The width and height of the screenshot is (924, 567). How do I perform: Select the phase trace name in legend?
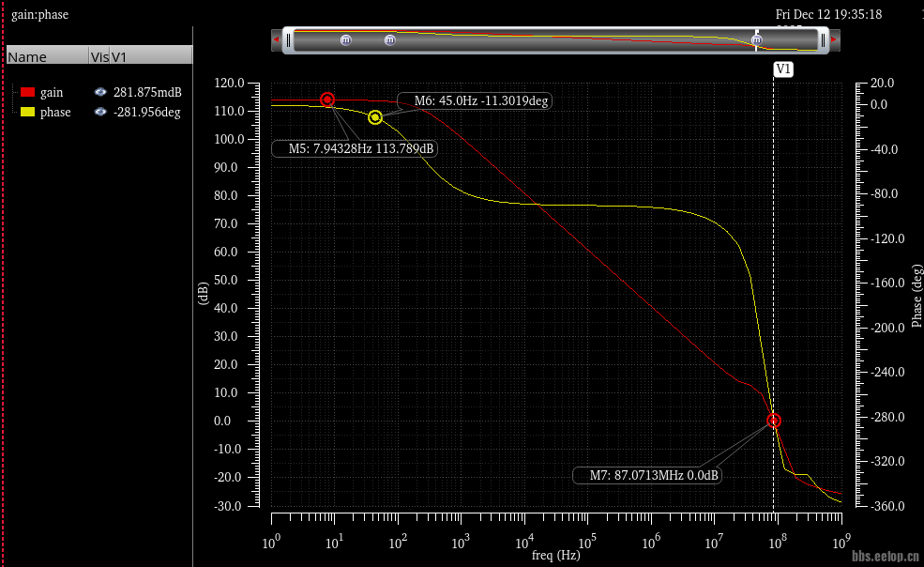55,112
